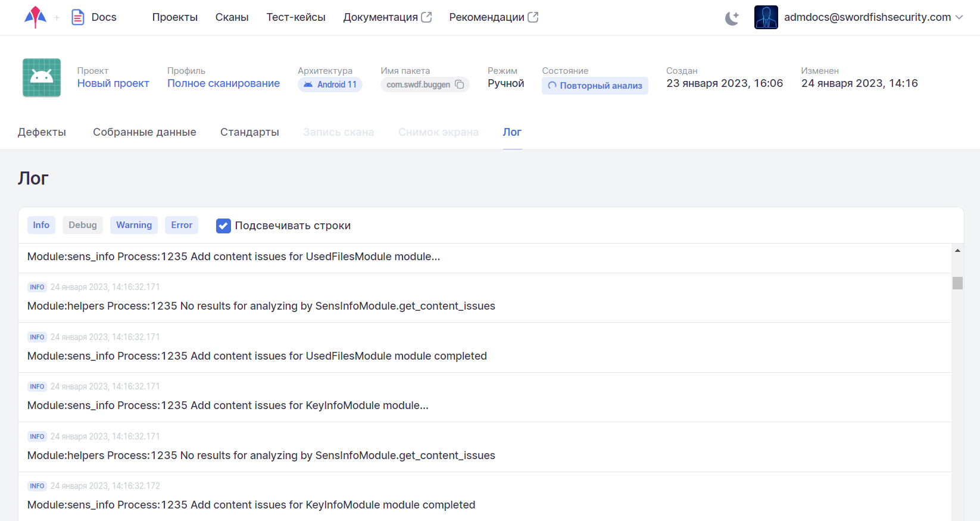Click the user avatar image
Image resolution: width=980 pixels, height=521 pixels.
[766, 17]
